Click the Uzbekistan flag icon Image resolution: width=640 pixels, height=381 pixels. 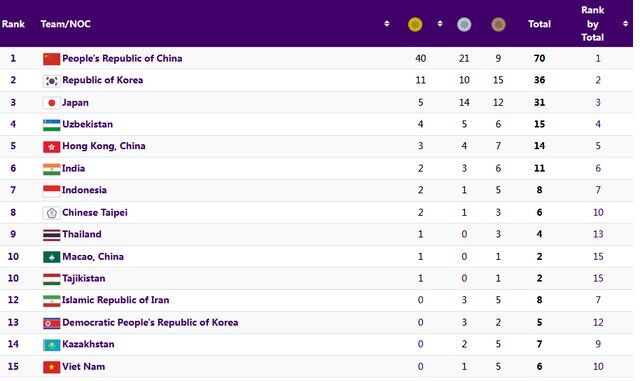(51, 125)
